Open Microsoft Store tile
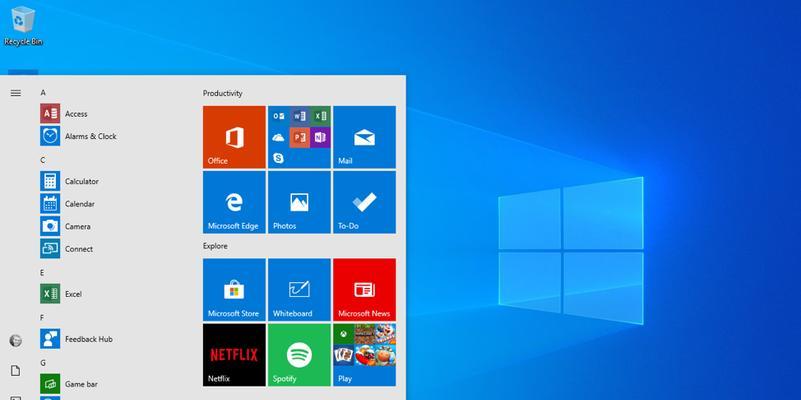The height and width of the screenshot is (400, 801). point(234,290)
